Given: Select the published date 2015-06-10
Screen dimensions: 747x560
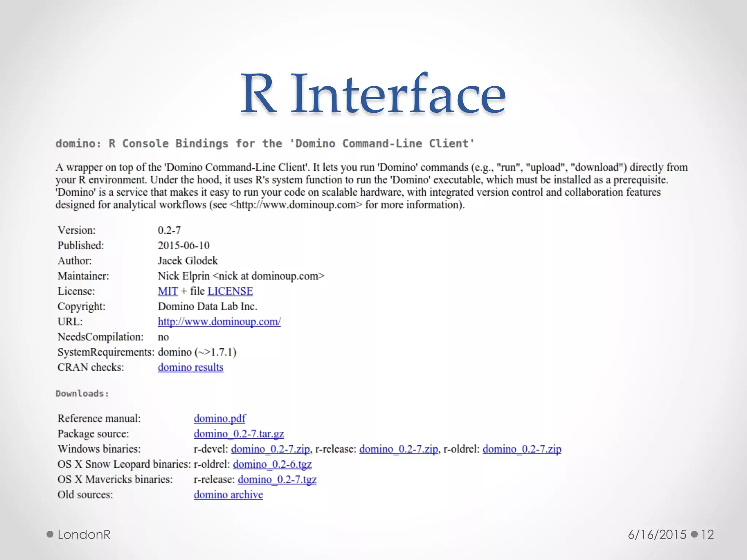Looking at the screenshot, I should pos(184,245).
